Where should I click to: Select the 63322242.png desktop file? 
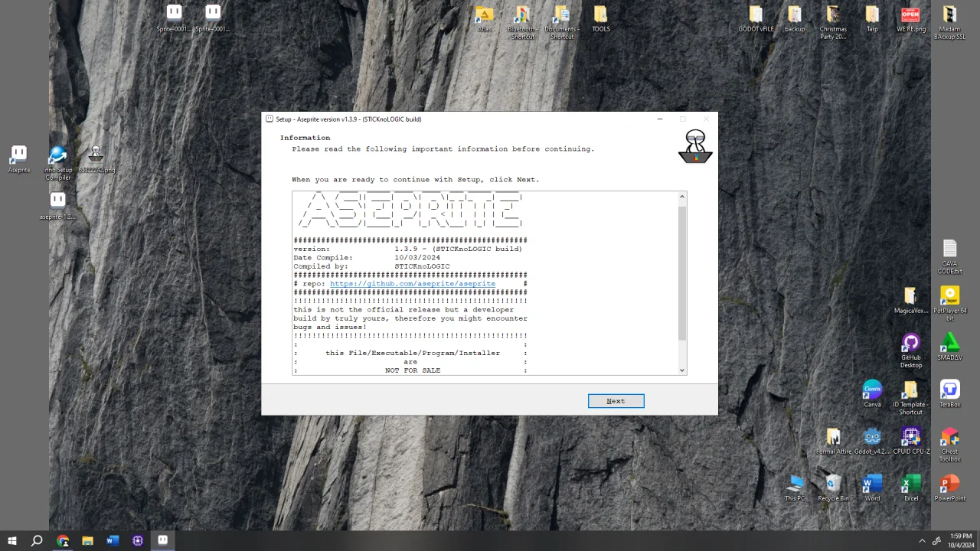coord(96,160)
